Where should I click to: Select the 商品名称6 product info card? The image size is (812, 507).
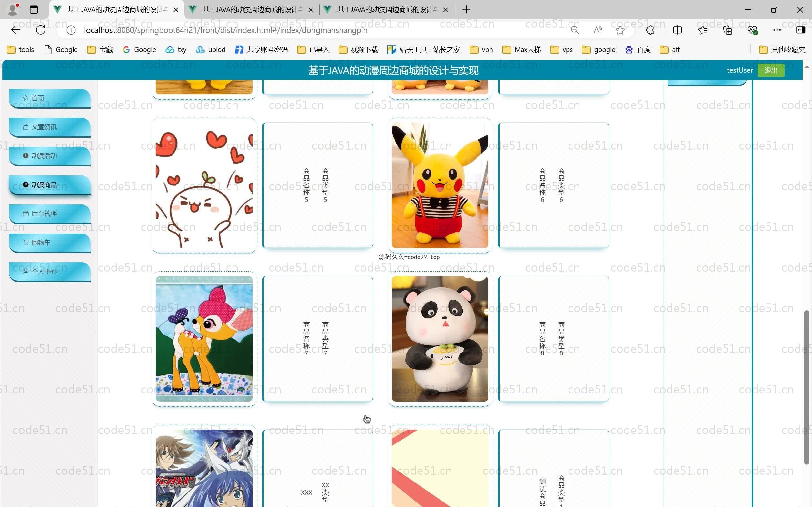[x=553, y=185]
